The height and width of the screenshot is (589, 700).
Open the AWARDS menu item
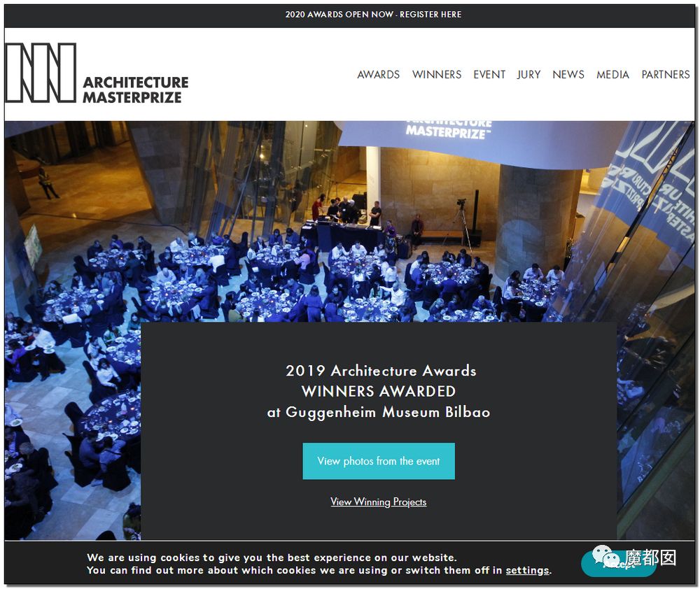378,75
